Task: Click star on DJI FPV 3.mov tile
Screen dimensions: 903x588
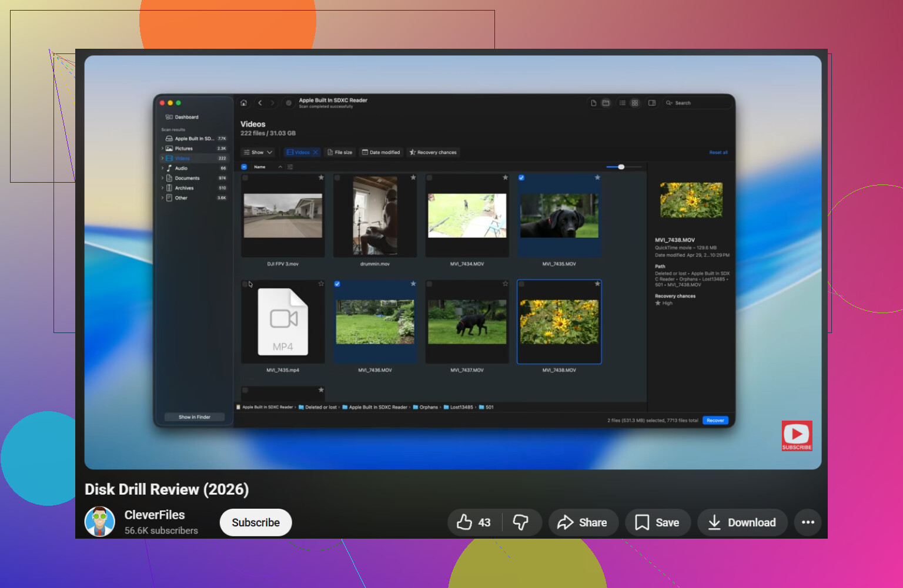Action: pyautogui.click(x=321, y=177)
